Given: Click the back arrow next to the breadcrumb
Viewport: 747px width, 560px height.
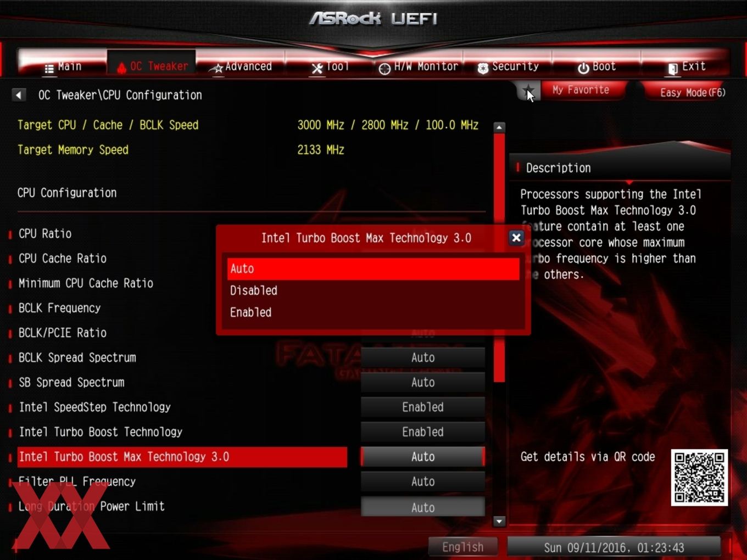Looking at the screenshot, I should point(19,95).
